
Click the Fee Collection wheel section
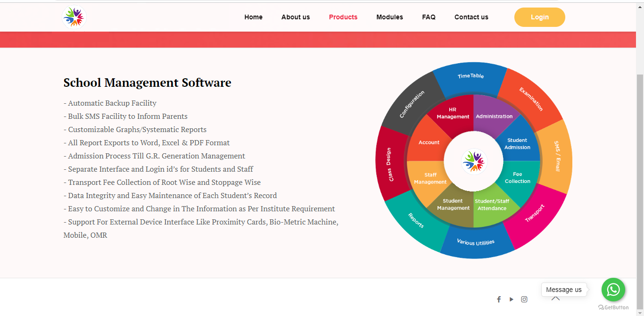(x=517, y=178)
